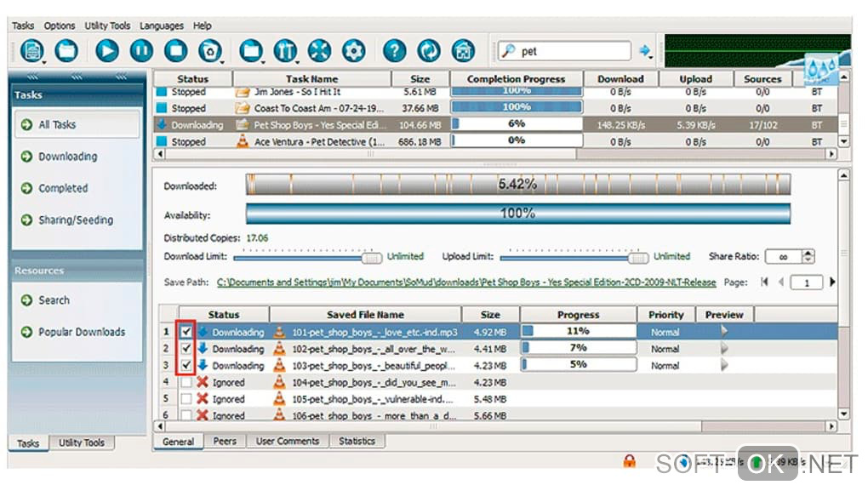Enable the ignored 104-pet_shop_boys file checkbox
Screen dimensions: 868x485
point(186,382)
